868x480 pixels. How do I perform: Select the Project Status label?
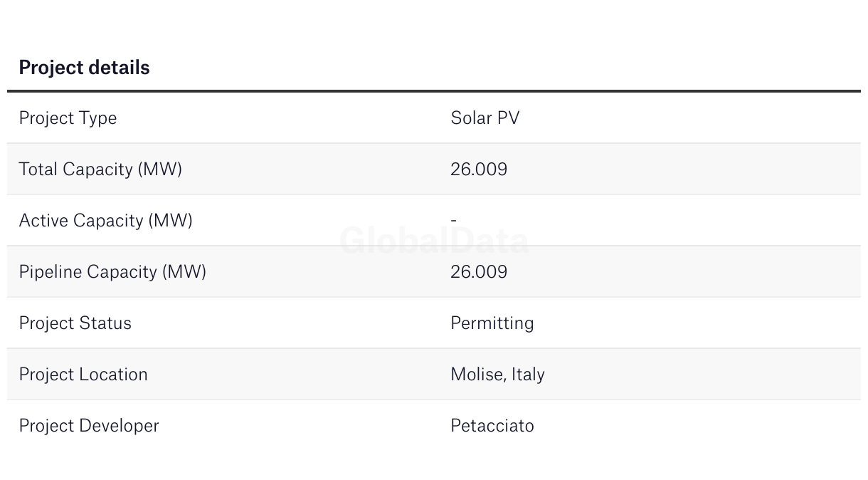tap(75, 323)
